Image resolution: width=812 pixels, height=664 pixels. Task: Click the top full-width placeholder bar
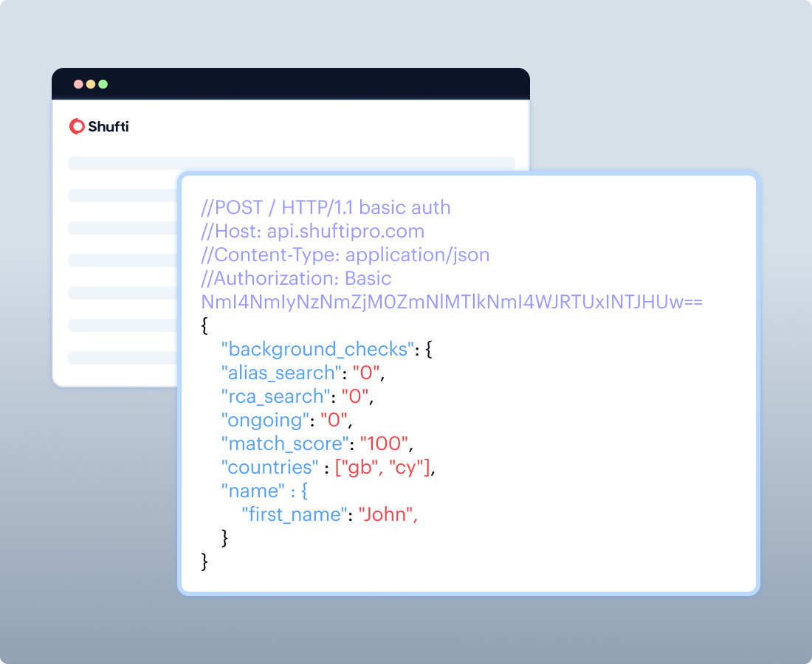[x=291, y=163]
